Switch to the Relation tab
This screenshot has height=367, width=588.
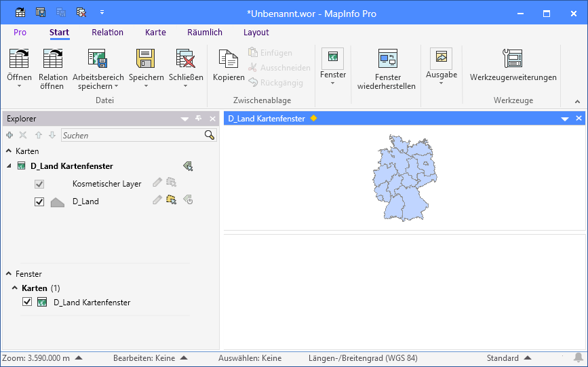(x=107, y=33)
